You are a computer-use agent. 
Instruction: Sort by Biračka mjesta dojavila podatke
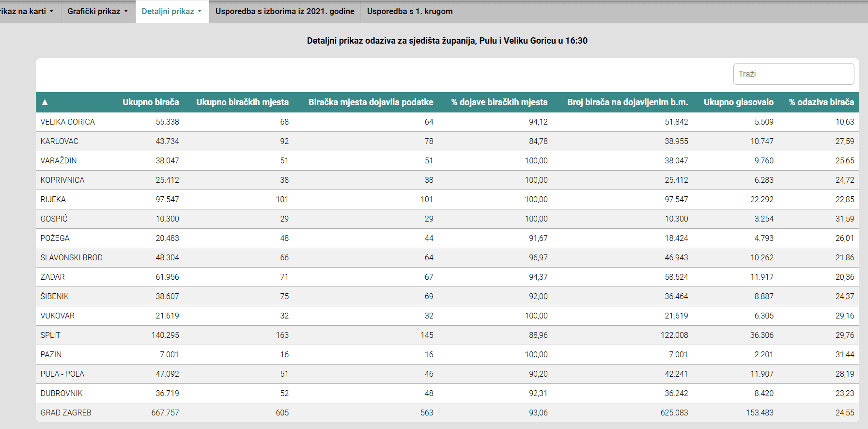pyautogui.click(x=371, y=102)
